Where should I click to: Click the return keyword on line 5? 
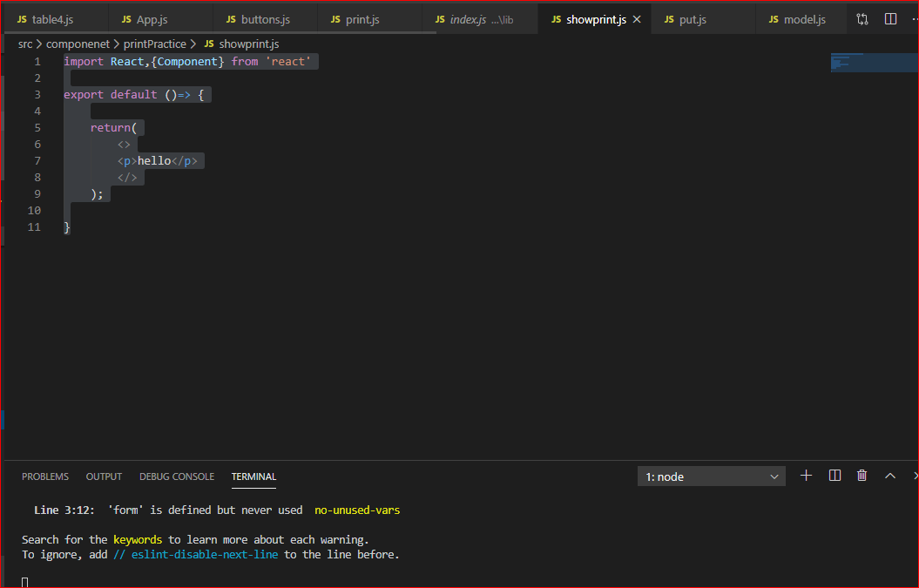(x=110, y=128)
